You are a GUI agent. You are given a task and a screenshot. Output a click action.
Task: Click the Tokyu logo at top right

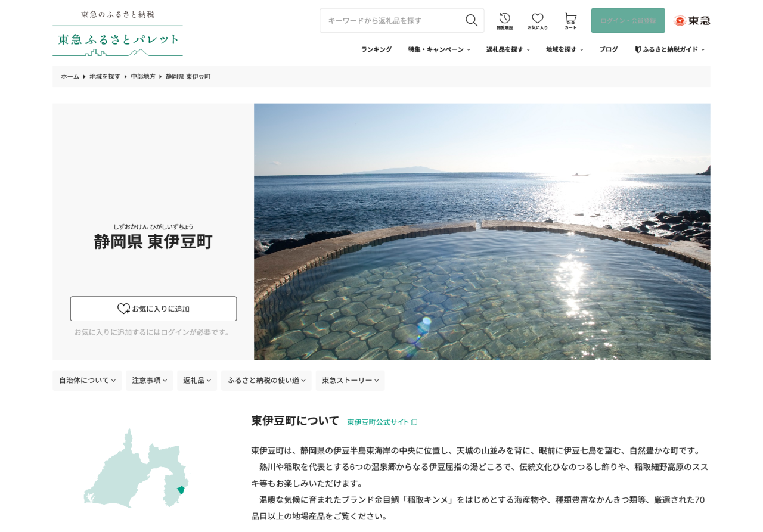click(691, 21)
